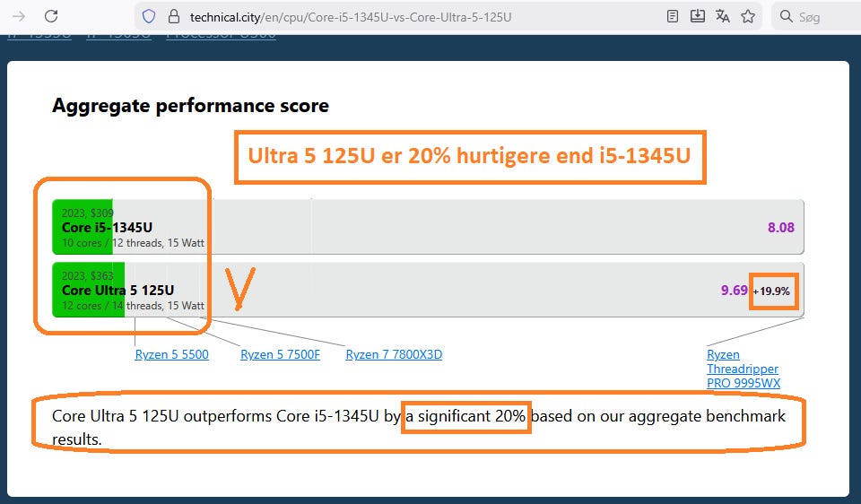Toggle reader view icon in address bar

(x=672, y=16)
